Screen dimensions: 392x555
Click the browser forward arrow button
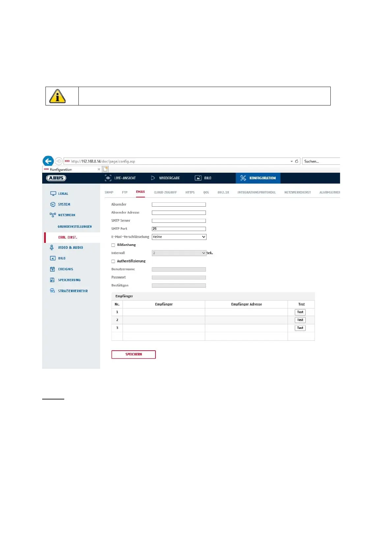point(59,161)
